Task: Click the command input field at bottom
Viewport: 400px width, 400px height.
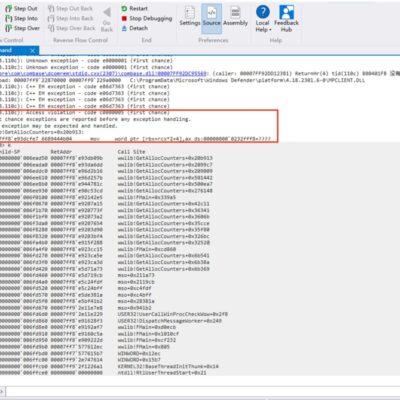Action: pyautogui.click(x=203, y=391)
